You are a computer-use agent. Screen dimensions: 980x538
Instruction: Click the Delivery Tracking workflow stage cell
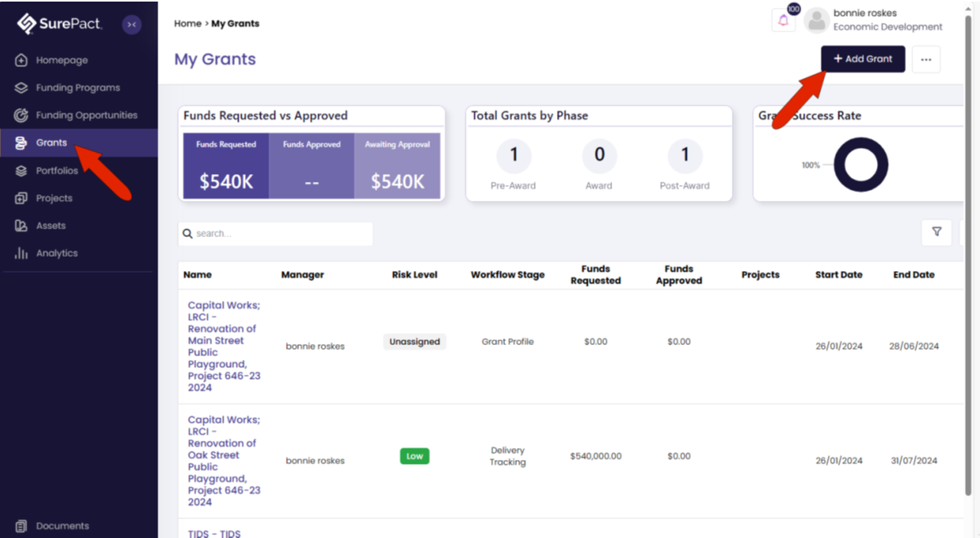point(507,456)
